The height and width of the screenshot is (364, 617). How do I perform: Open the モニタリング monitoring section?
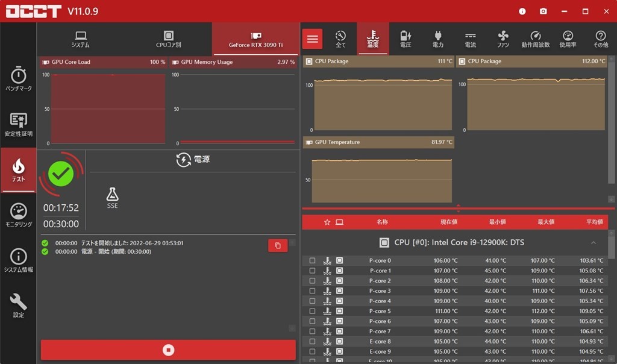pyautogui.click(x=19, y=215)
